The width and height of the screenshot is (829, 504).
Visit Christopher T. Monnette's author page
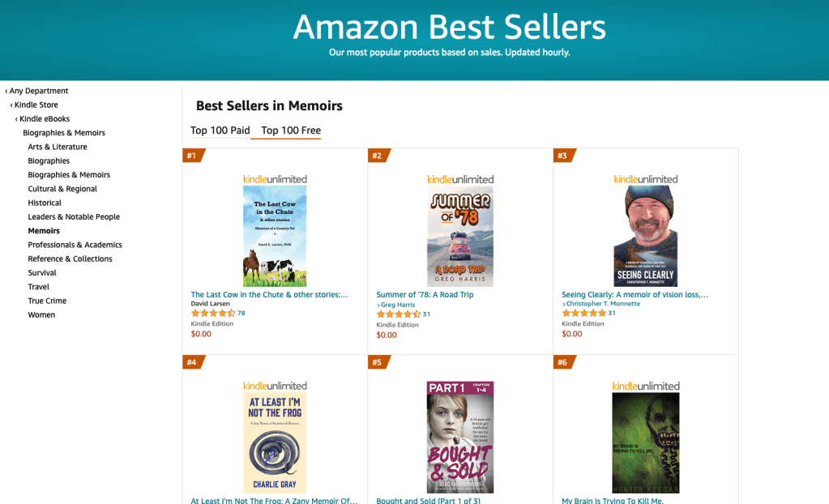coord(602,304)
